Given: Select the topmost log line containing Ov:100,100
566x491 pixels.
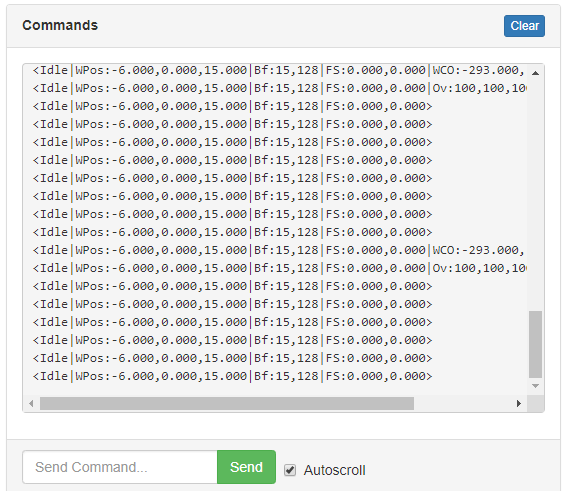Looking at the screenshot, I should (279, 88).
